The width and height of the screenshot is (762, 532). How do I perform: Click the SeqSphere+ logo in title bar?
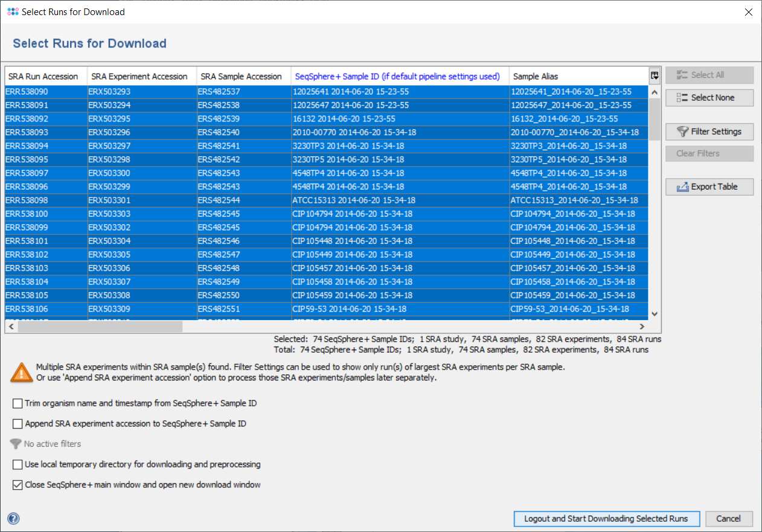point(13,12)
